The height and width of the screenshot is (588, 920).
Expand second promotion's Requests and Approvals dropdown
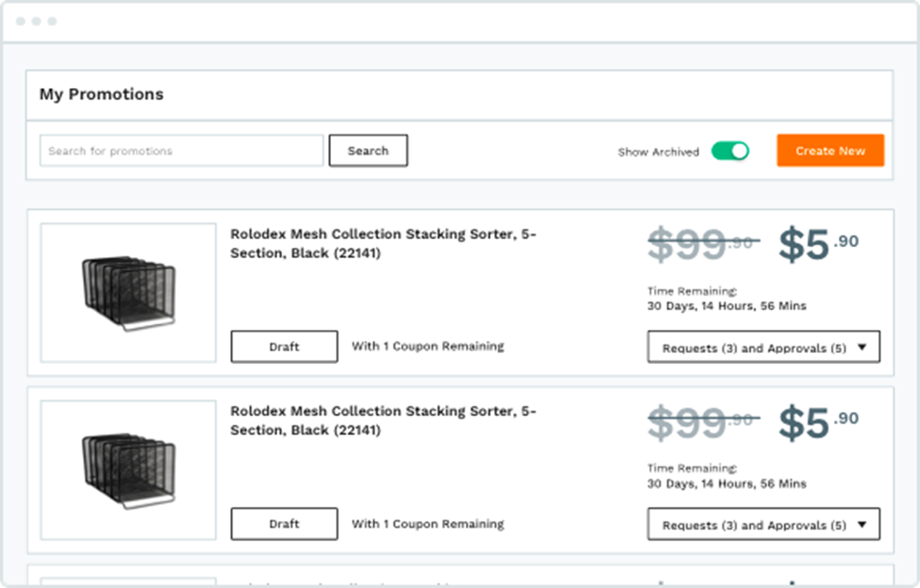(764, 525)
